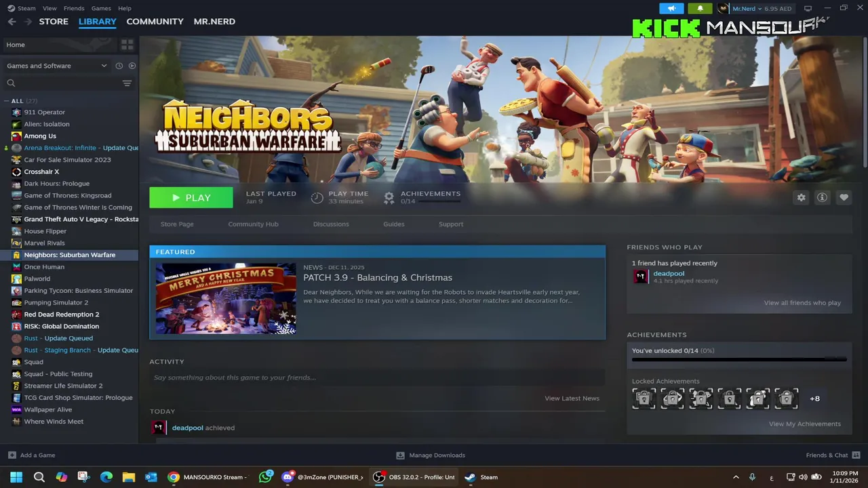Select Marvel Rivals in the library
This screenshot has height=488, width=868.
coord(44,243)
